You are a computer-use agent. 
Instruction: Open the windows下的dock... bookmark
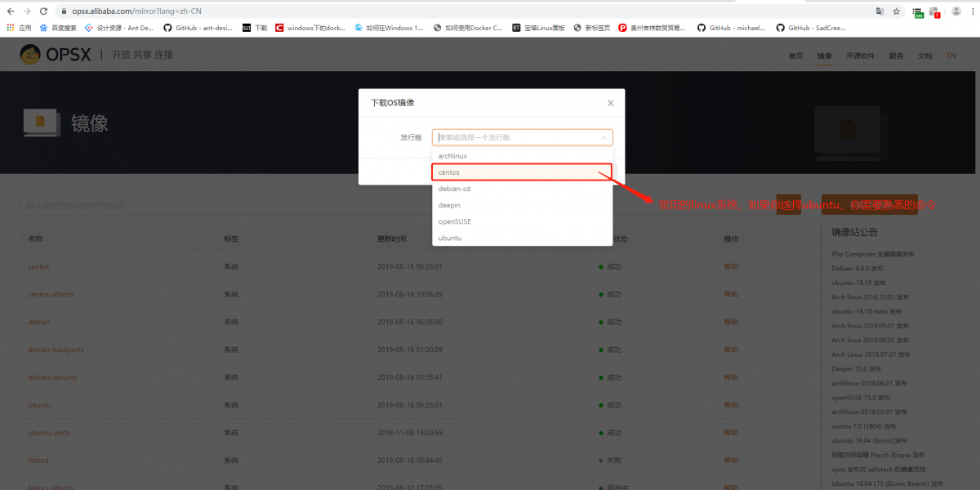click(x=310, y=28)
